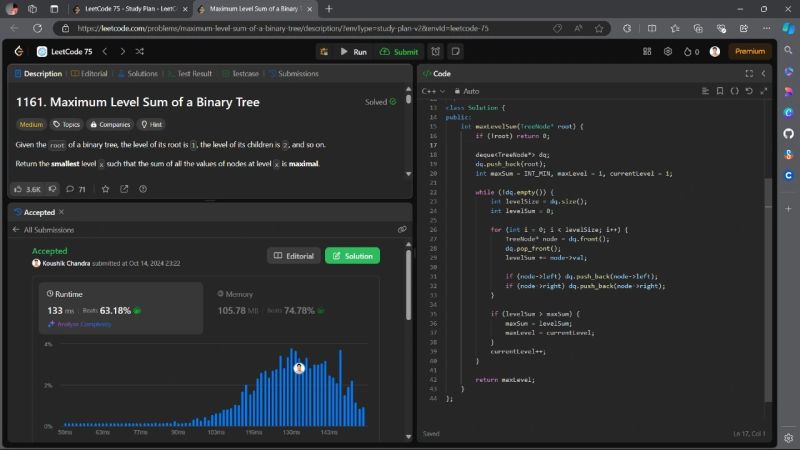
Task: Open the timer alarm icon
Action: tap(436, 52)
